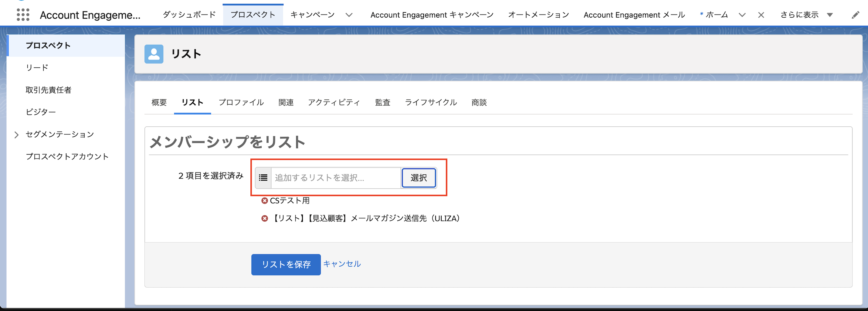Select プロスペクト in the left sidebar
868x311 pixels.
pyautogui.click(x=66, y=46)
